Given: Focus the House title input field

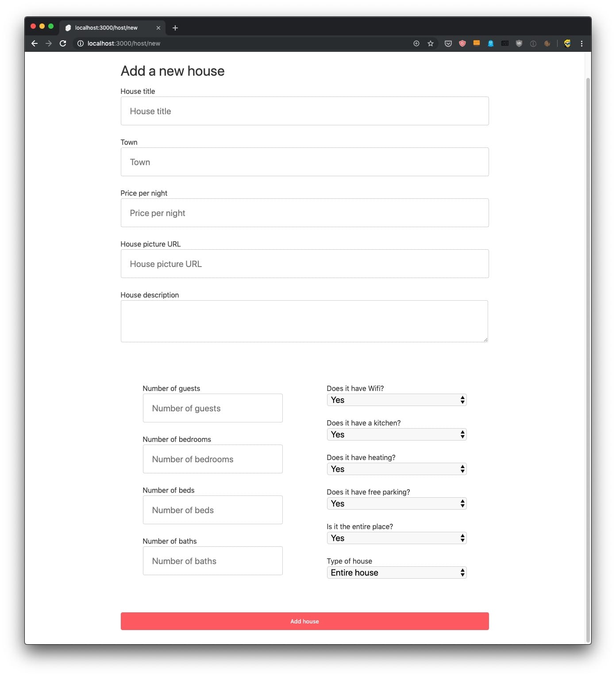Looking at the screenshot, I should pyautogui.click(x=304, y=111).
